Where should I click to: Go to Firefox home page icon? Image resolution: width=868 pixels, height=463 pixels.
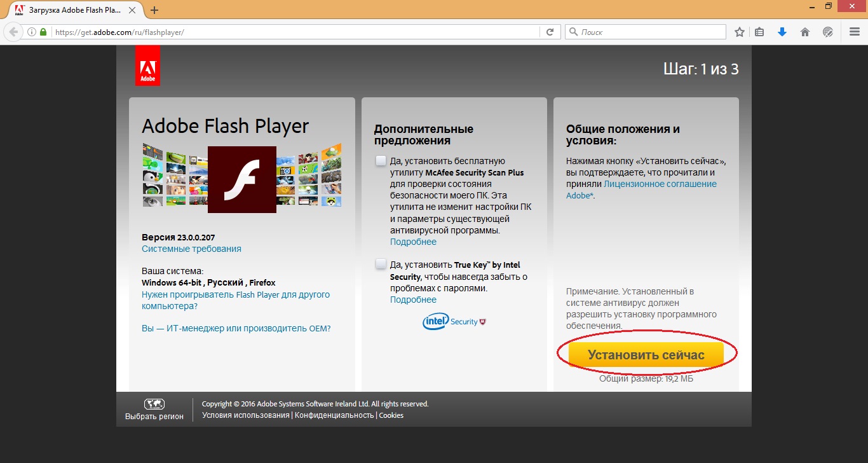804,32
